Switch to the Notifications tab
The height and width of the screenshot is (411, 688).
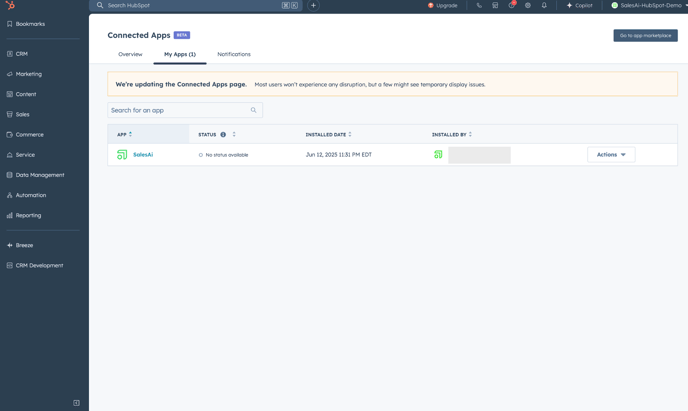click(x=234, y=54)
